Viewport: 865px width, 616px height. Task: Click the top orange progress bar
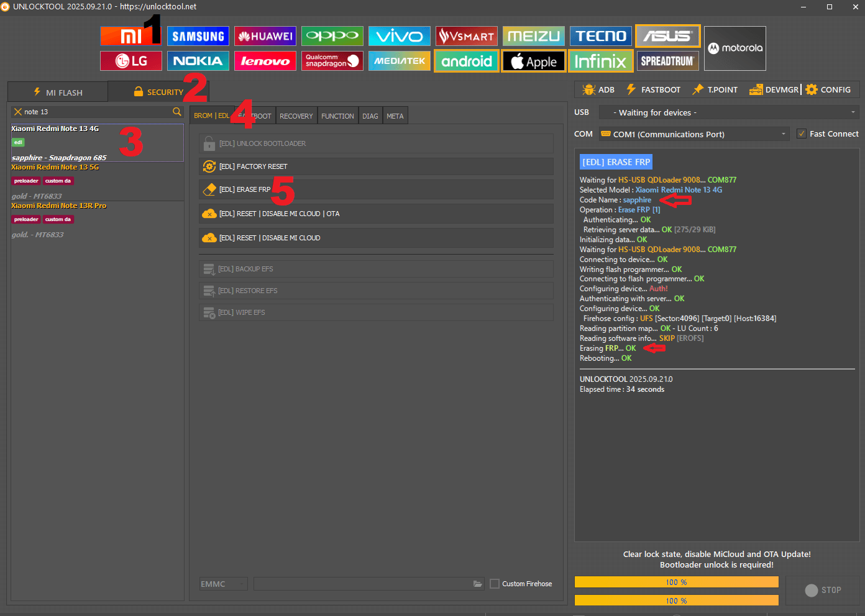[x=676, y=582]
